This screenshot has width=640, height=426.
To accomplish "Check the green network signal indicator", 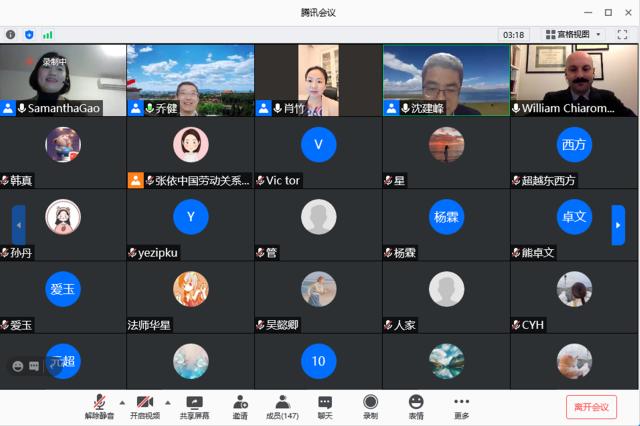I will click(x=47, y=34).
